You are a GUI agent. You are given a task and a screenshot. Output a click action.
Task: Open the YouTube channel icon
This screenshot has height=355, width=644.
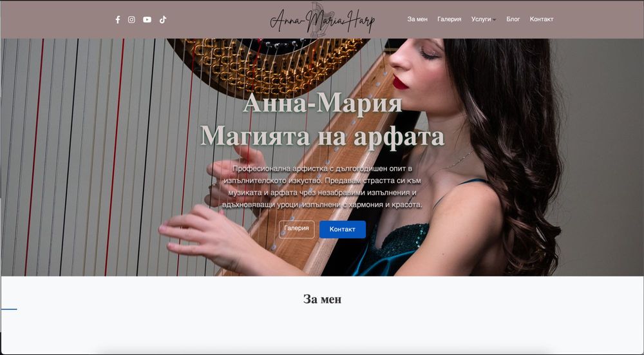pyautogui.click(x=147, y=20)
